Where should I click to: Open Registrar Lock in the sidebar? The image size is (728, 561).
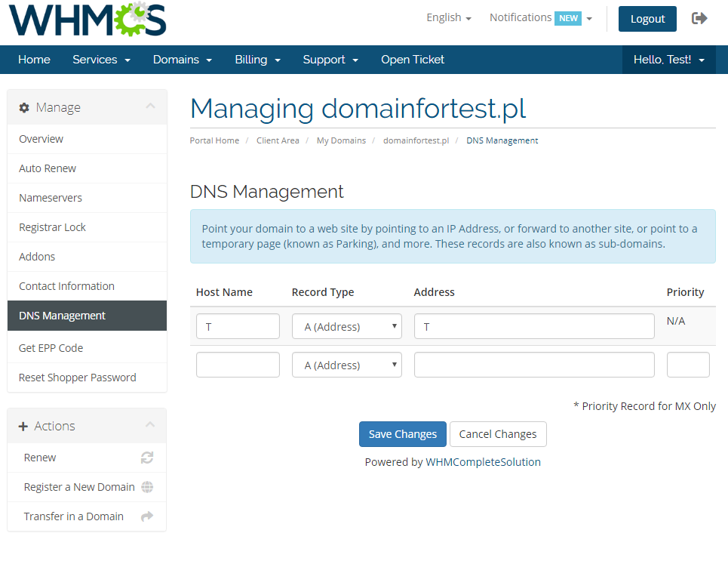[x=87, y=227]
